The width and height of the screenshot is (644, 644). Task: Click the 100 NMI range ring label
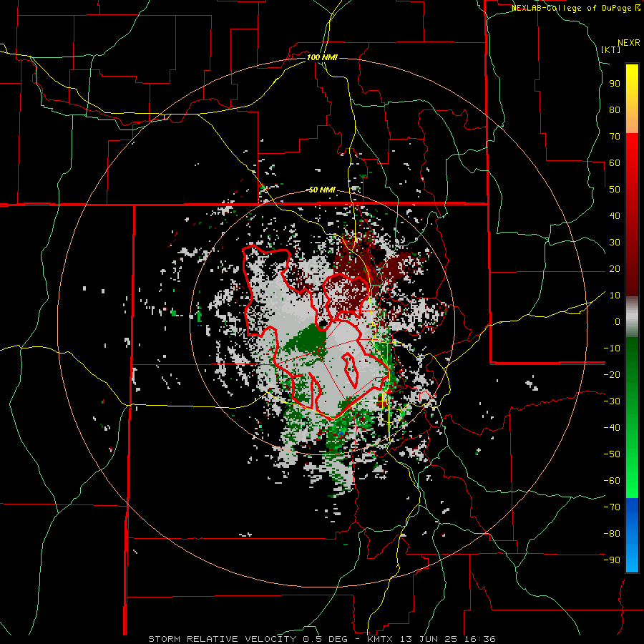(x=322, y=57)
